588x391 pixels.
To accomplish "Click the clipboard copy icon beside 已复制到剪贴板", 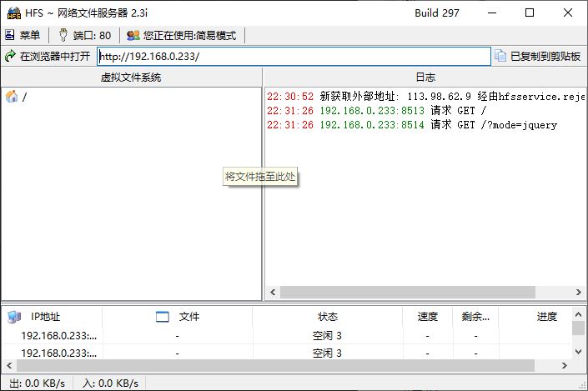I will tap(500, 56).
